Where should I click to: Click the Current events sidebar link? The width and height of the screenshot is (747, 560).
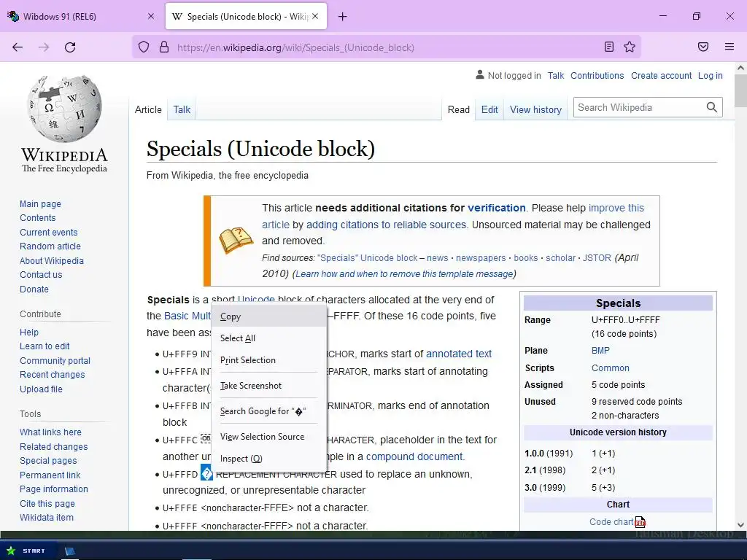click(49, 233)
